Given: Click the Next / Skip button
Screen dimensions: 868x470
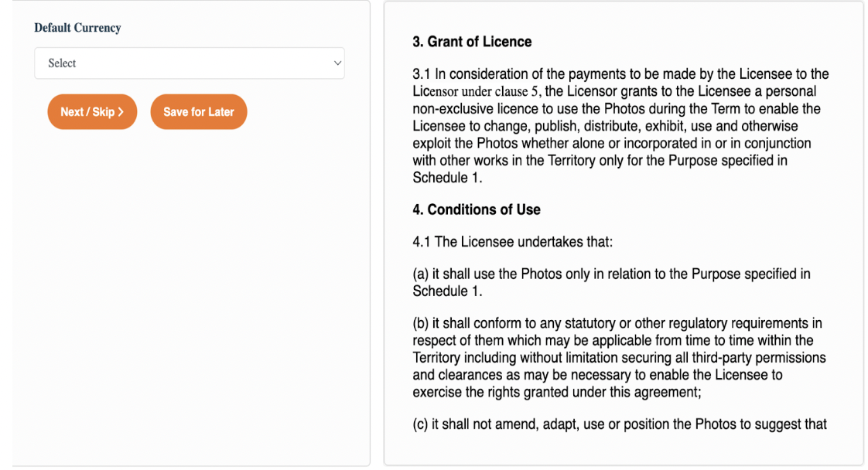Looking at the screenshot, I should point(92,111).
